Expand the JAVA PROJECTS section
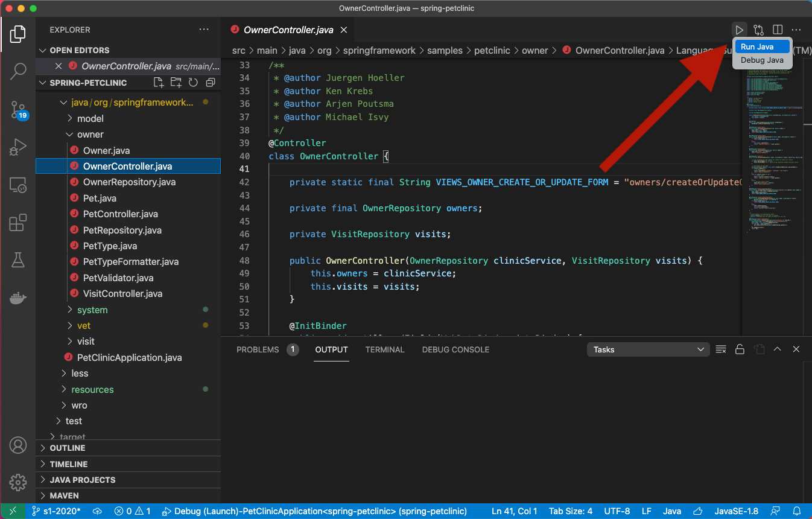The height and width of the screenshot is (519, 812). click(x=128, y=480)
